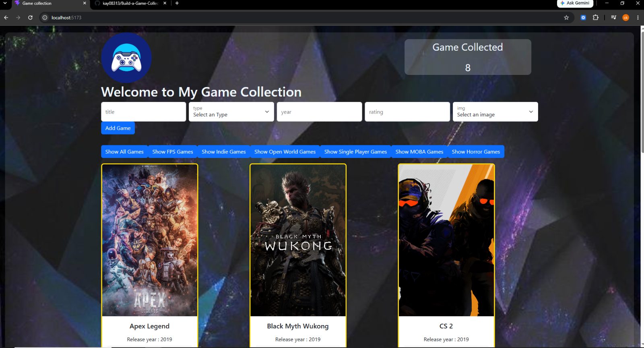Click Show All Games filter

click(124, 151)
